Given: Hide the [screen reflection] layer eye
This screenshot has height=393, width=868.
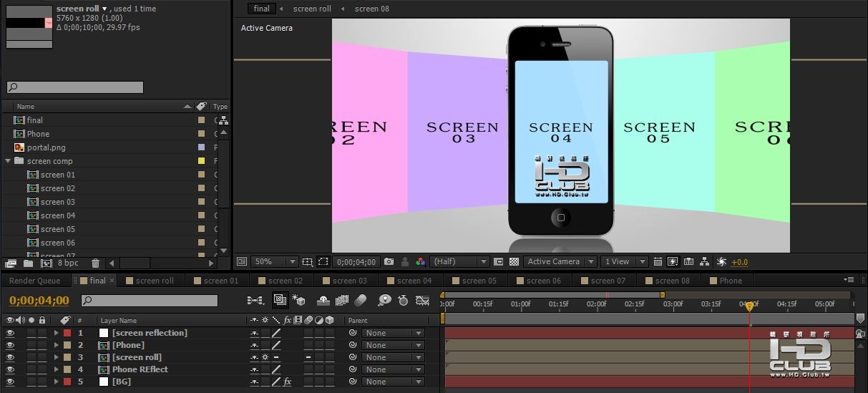Looking at the screenshot, I should [10, 333].
